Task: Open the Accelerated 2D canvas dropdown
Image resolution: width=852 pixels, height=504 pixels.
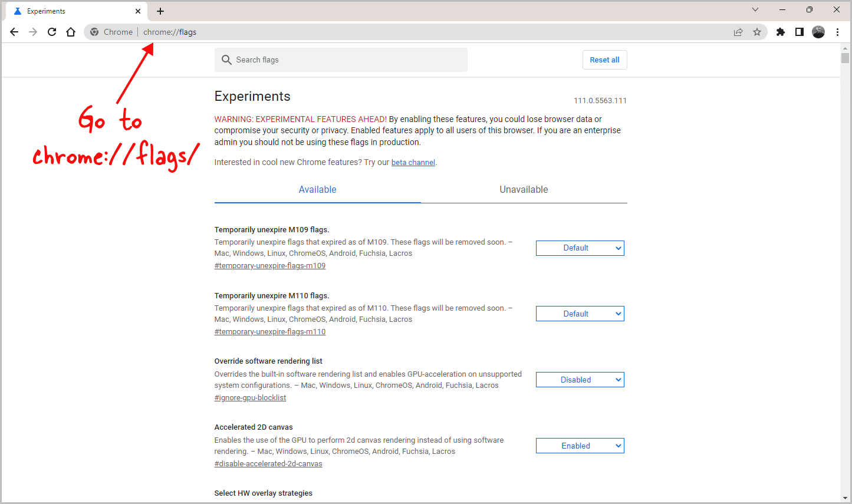Action: (x=580, y=445)
